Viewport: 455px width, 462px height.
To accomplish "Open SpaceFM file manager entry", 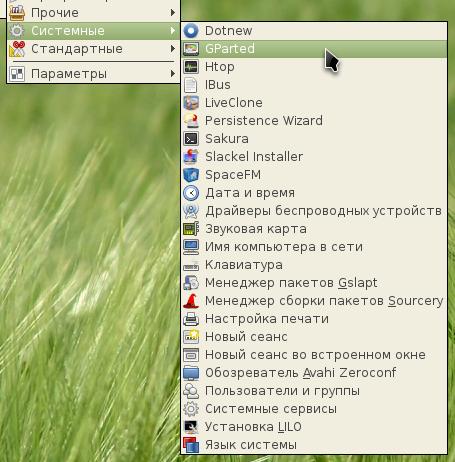I will pyautogui.click(x=314, y=175).
